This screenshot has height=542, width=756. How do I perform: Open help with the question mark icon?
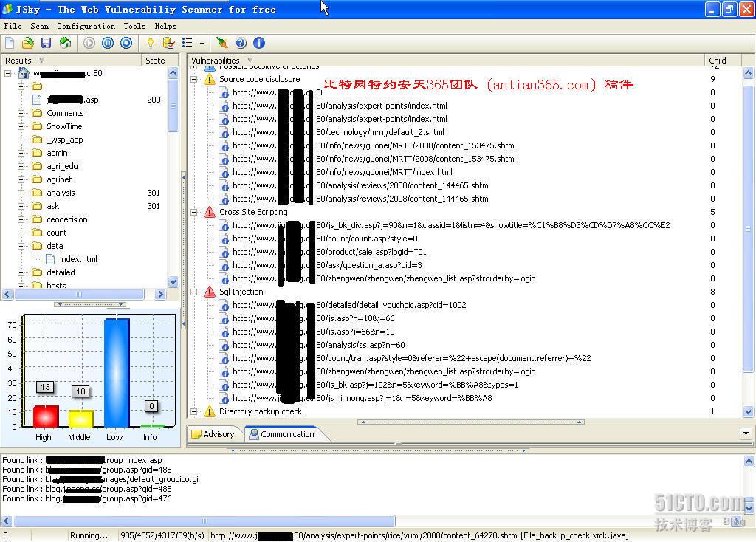(x=241, y=43)
